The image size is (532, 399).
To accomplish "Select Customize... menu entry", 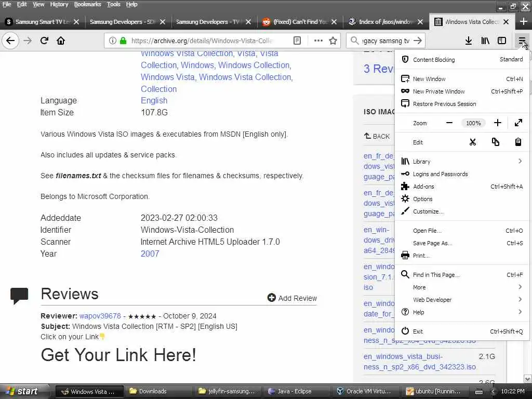I will pos(462,211).
